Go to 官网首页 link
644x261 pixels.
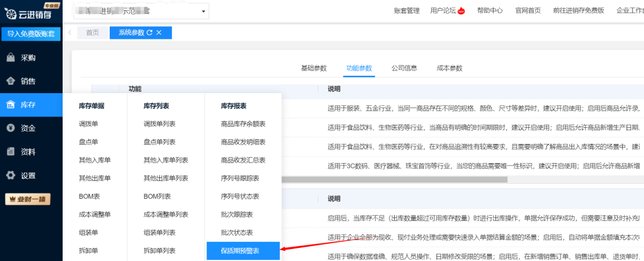(x=528, y=11)
